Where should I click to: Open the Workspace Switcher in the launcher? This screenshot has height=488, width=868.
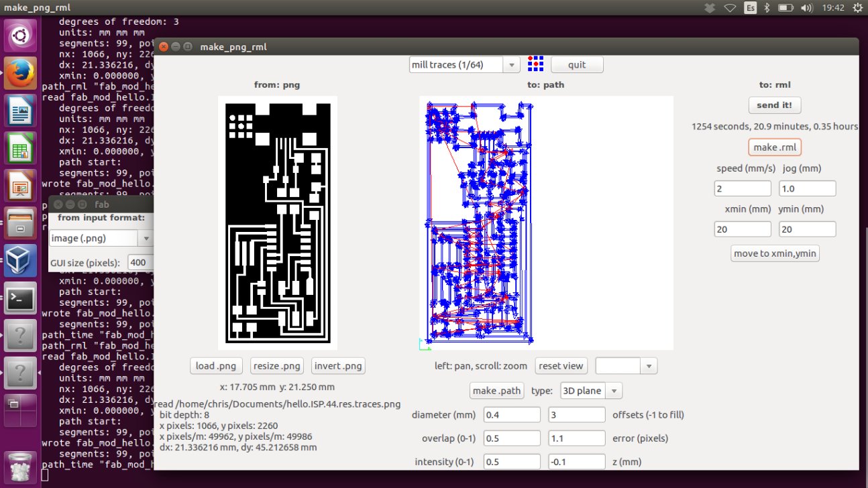(20, 410)
